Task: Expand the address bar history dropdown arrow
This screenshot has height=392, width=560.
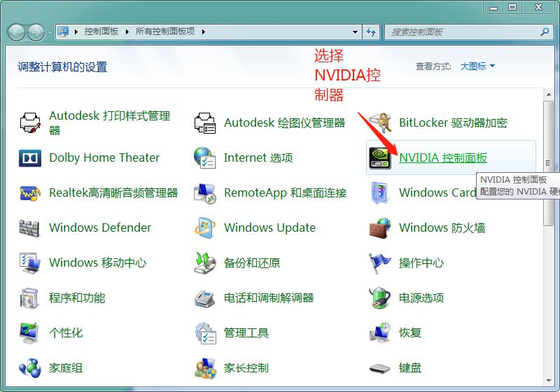Action: [355, 31]
